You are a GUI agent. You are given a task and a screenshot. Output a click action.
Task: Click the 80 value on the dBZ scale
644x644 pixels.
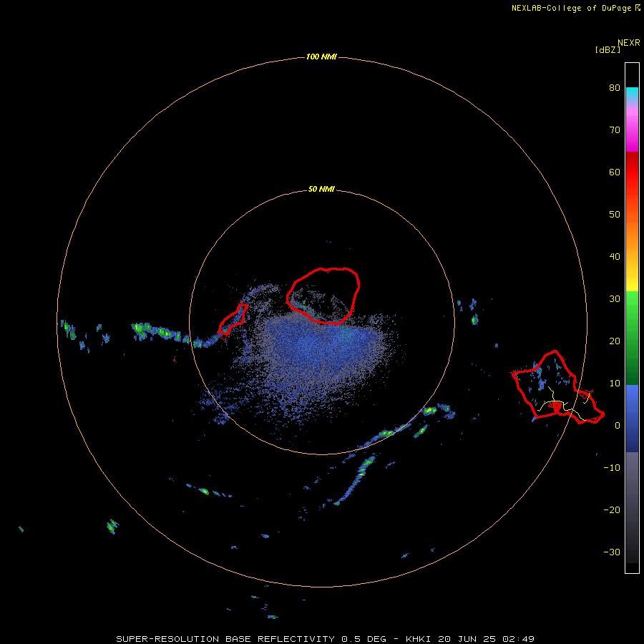pyautogui.click(x=615, y=88)
